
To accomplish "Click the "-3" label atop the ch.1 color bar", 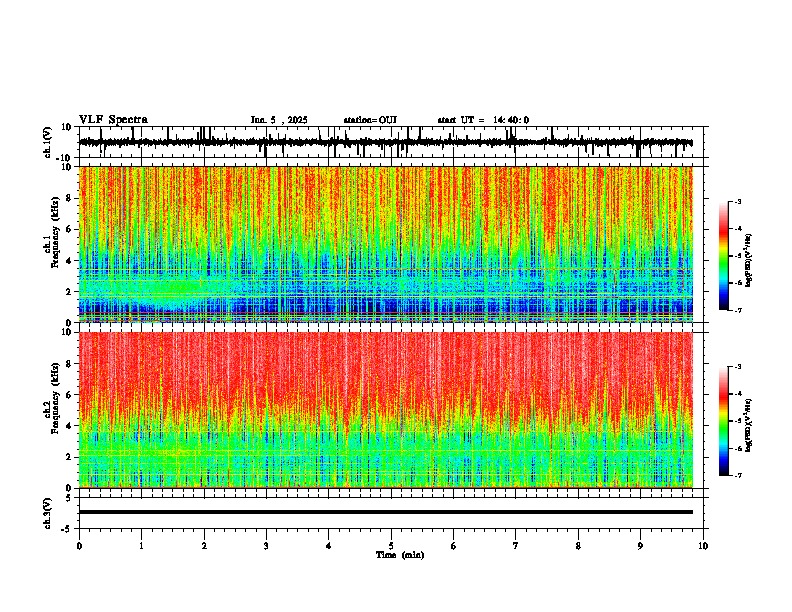I will (738, 201).
